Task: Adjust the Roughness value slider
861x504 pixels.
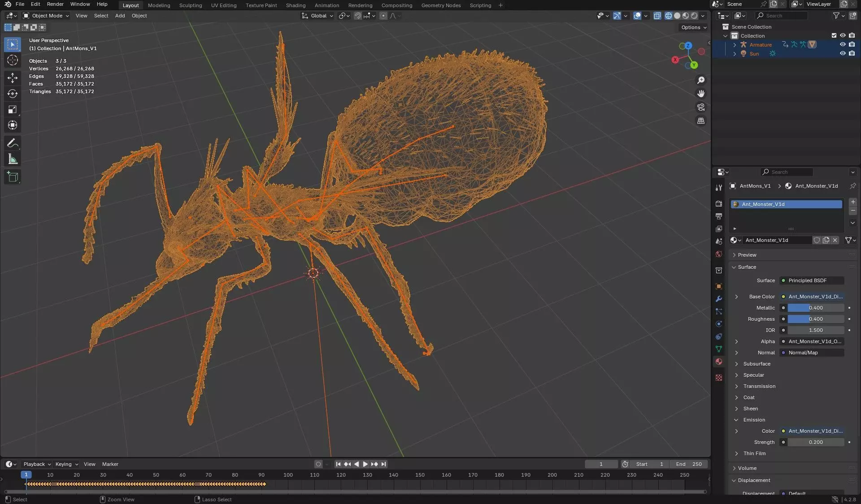Action: [816, 319]
